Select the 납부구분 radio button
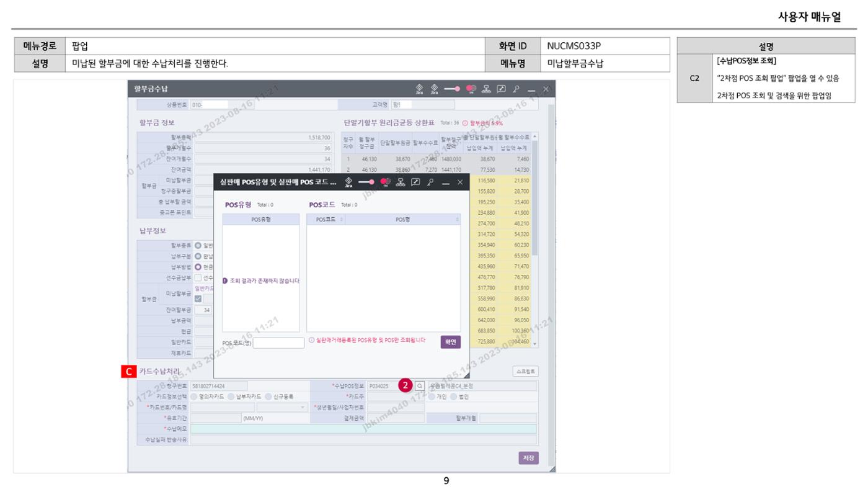 pyautogui.click(x=198, y=256)
